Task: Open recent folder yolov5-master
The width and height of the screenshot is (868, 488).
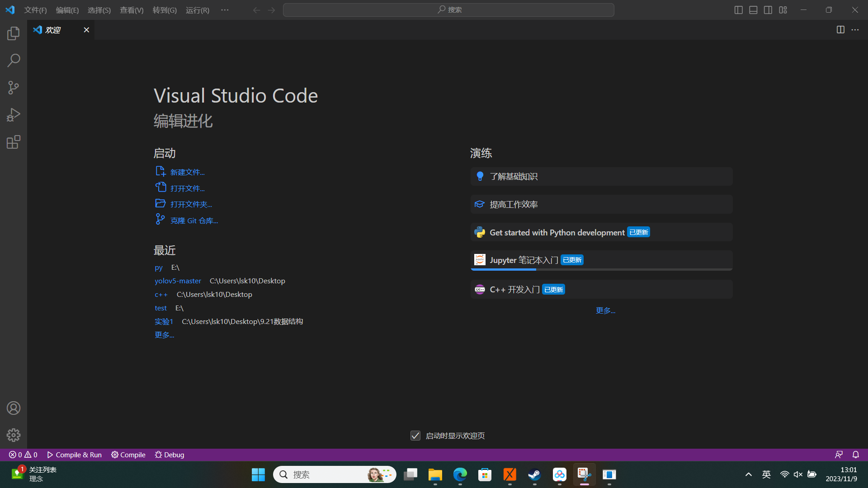Action: (x=178, y=281)
